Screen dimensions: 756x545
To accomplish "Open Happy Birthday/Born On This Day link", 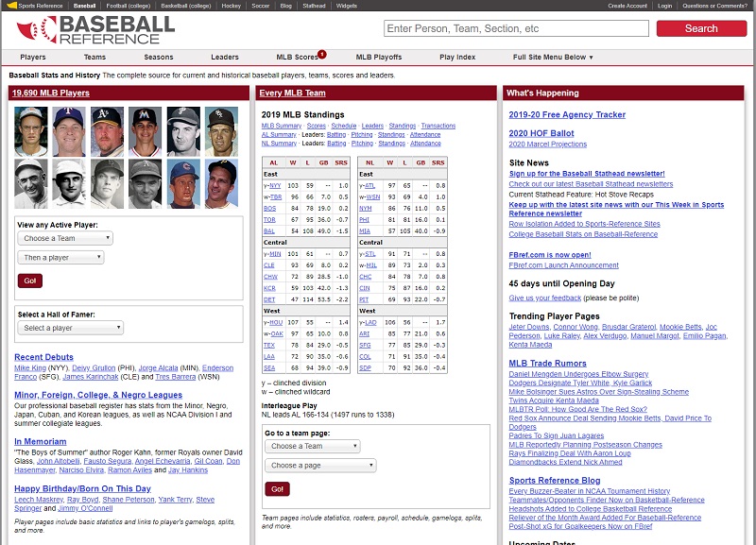I will coord(82,488).
